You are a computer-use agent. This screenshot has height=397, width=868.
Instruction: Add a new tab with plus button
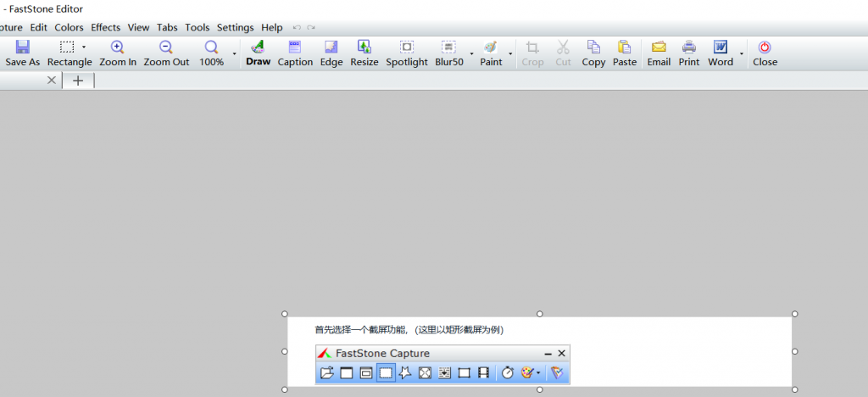(78, 81)
